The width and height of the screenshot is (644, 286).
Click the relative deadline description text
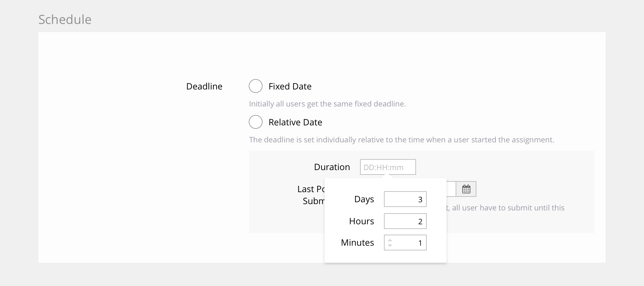click(401, 140)
